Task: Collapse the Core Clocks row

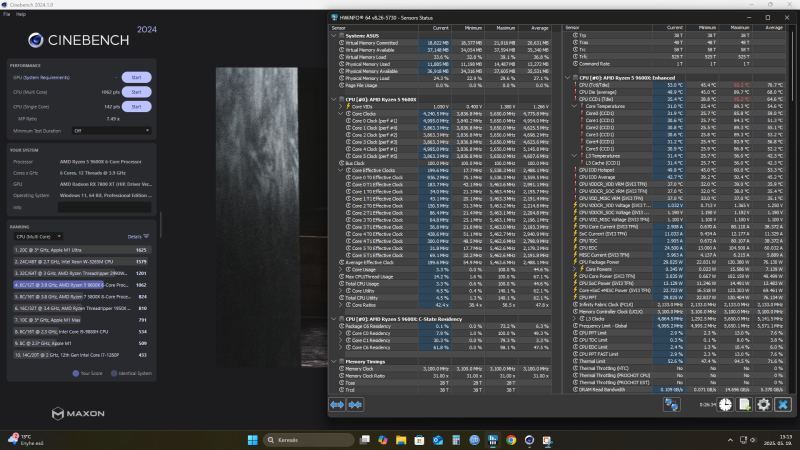Action: pyautogui.click(x=340, y=114)
